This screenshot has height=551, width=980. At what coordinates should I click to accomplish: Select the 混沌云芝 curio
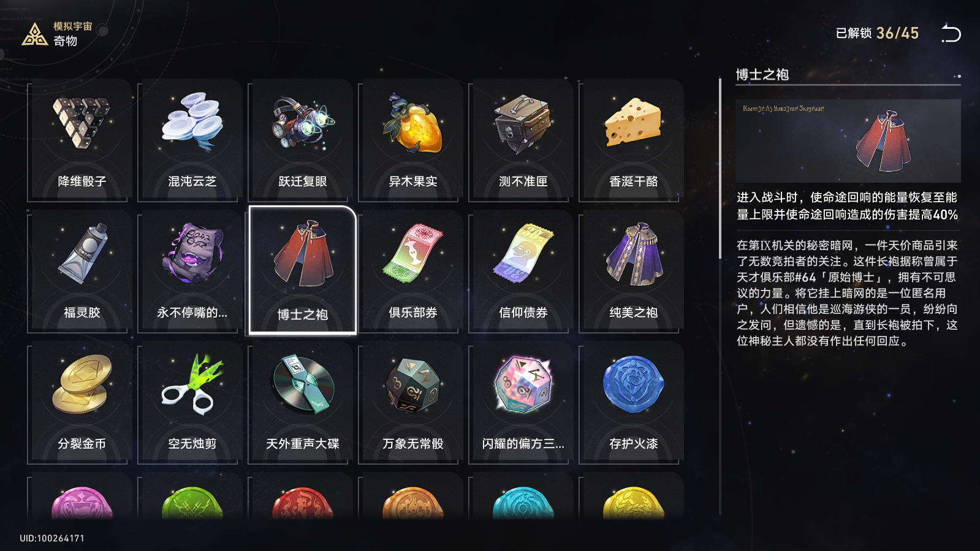tap(191, 140)
